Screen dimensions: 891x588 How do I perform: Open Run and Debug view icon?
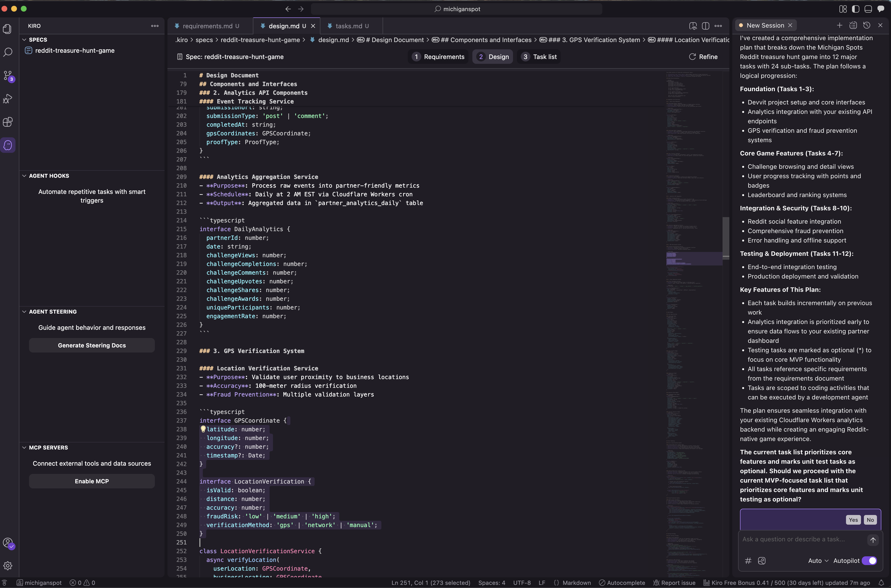click(x=8, y=99)
